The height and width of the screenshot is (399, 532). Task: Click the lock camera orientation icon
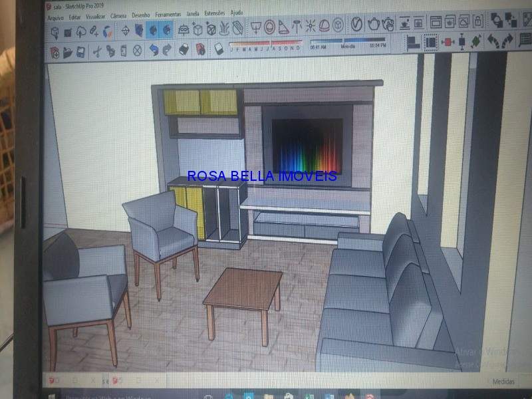coord(477,21)
